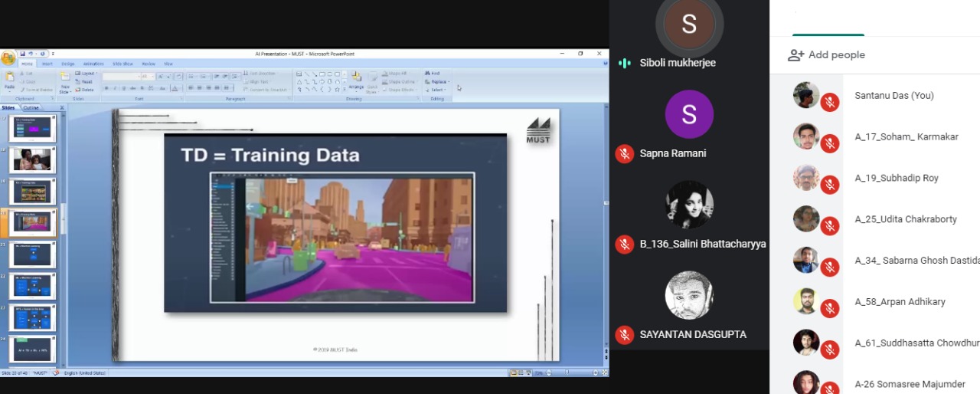Click the Reset button in Slides group

[x=86, y=81]
